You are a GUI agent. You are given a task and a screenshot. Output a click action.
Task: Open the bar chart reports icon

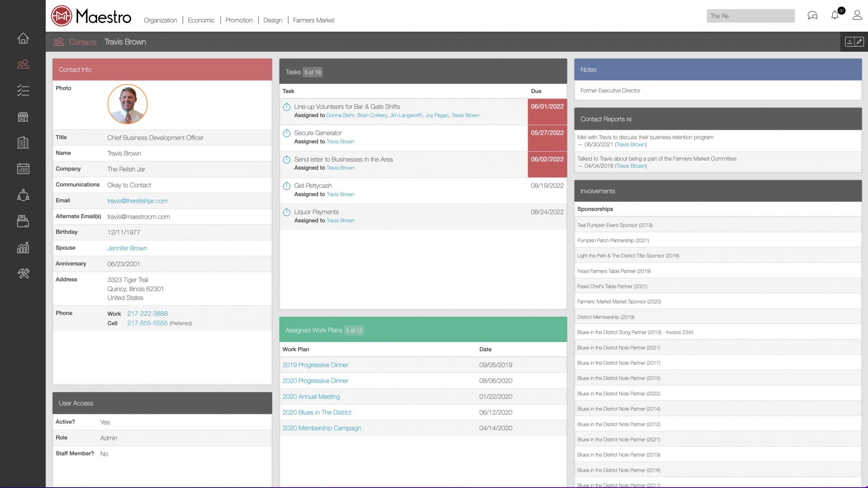(23, 248)
